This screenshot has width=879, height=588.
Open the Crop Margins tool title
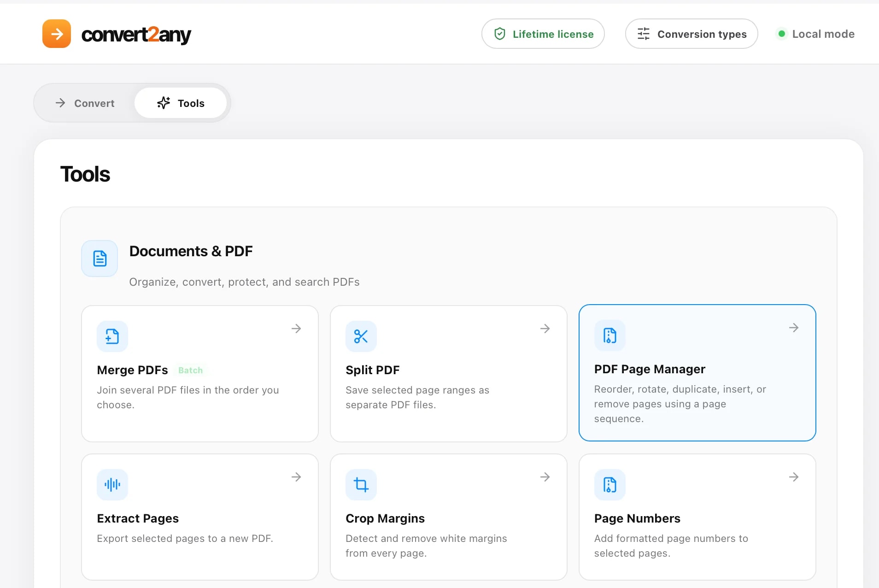point(385,518)
